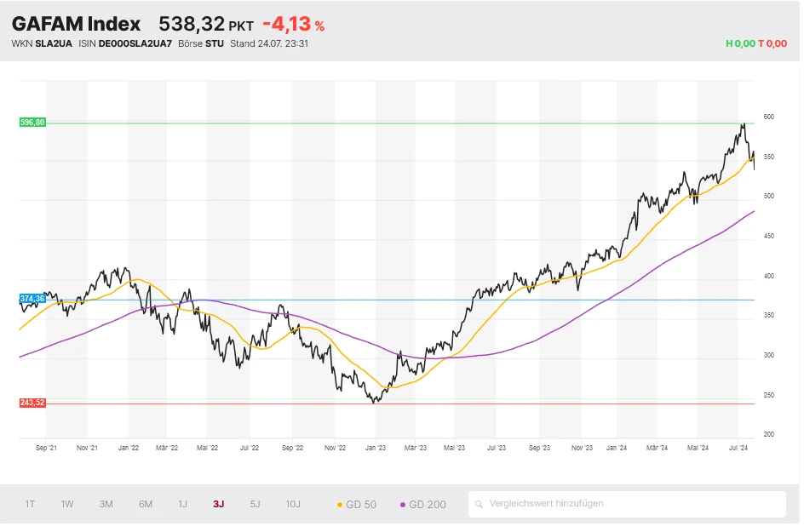Change chart to 5J period
This screenshot has height=532, width=804.
(x=256, y=504)
